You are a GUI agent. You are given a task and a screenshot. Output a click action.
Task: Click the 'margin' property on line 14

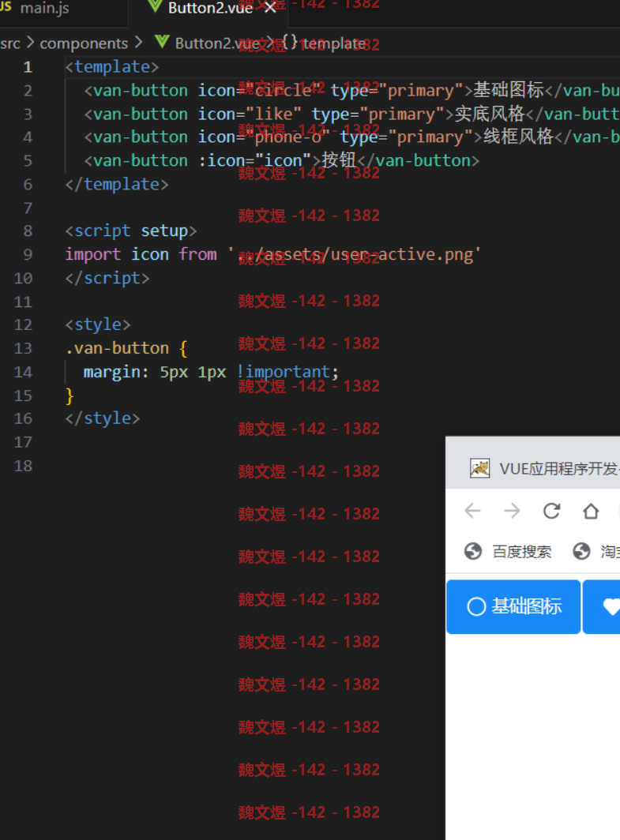(111, 372)
